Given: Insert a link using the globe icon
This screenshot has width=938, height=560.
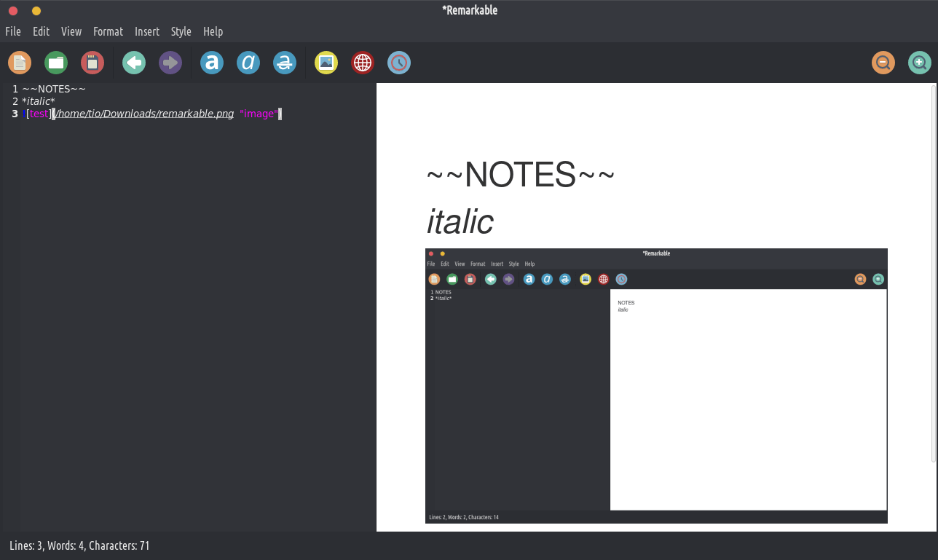Looking at the screenshot, I should 363,63.
